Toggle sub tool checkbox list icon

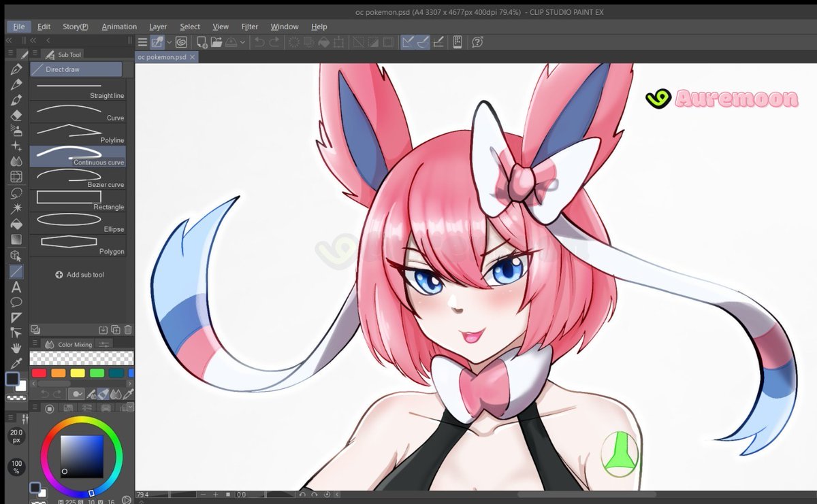point(35,330)
